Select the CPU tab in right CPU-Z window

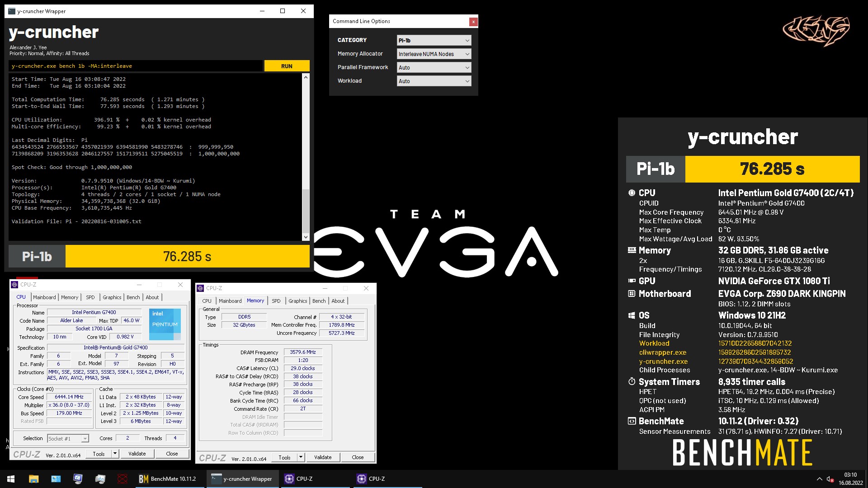(207, 301)
